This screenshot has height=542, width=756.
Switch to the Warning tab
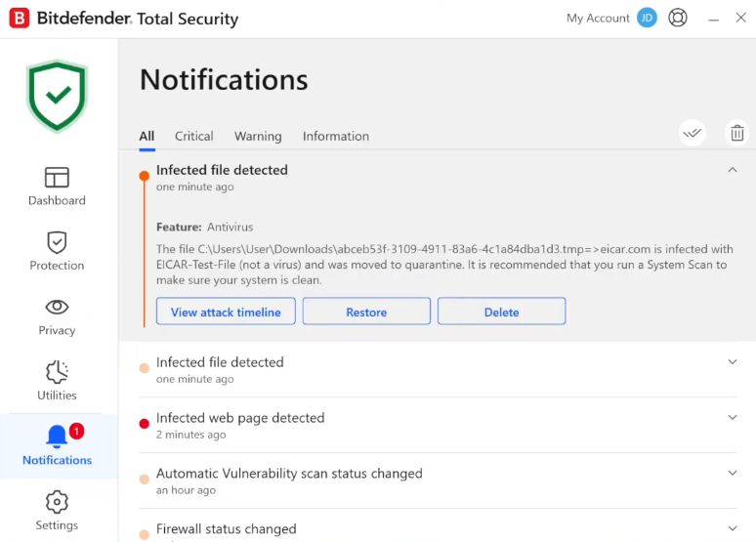click(x=258, y=137)
